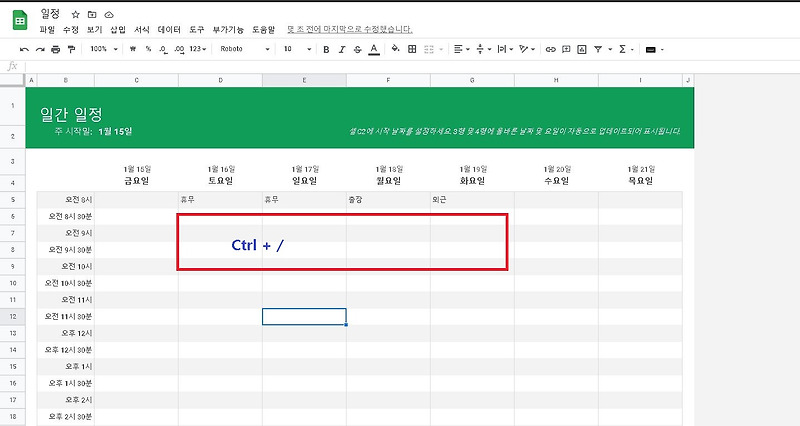Open the 파일 menu
Screen dimensions: 800x426
point(47,30)
